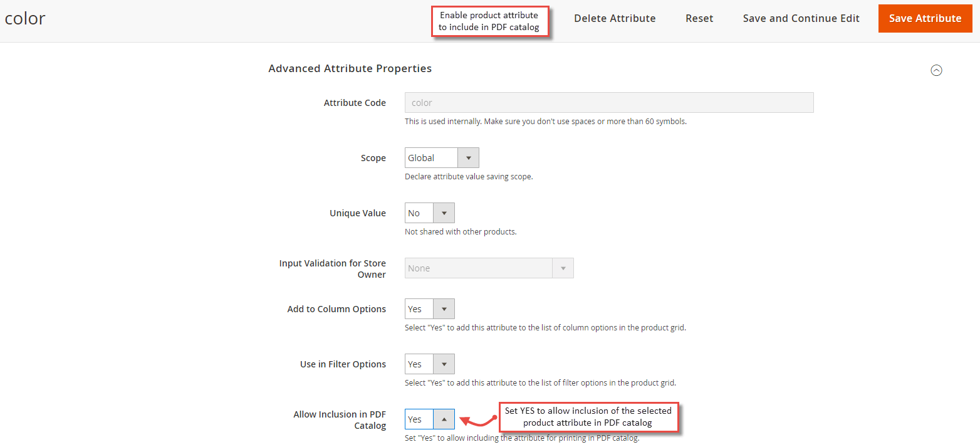
Task: Click the Reset button
Action: pos(699,18)
